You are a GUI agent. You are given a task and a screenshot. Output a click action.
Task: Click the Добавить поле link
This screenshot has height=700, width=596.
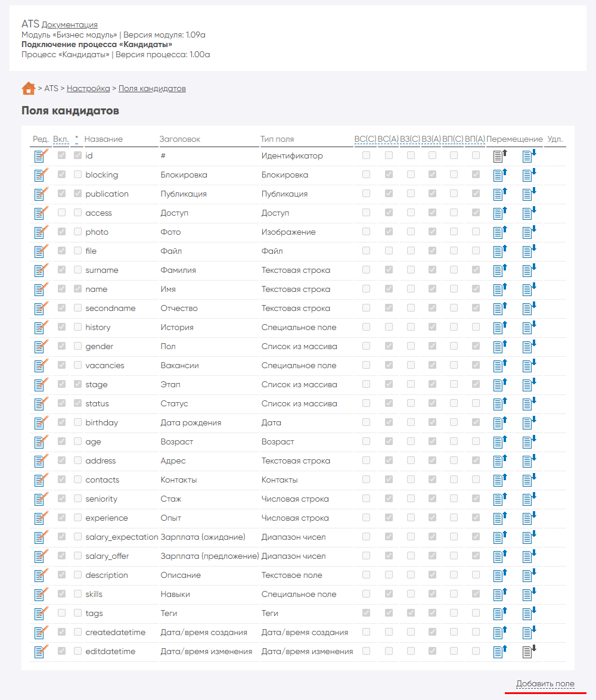point(545,683)
